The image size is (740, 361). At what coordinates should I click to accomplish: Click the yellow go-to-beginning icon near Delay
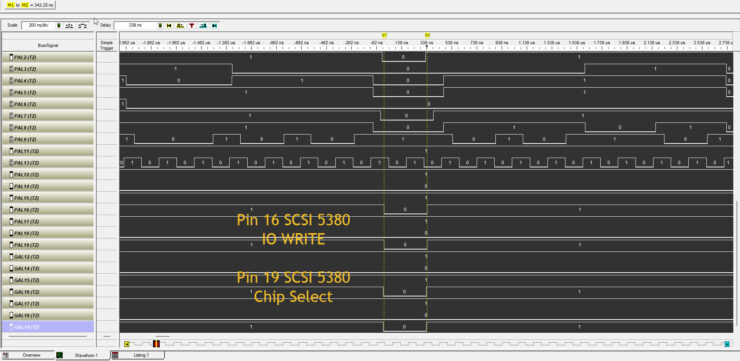click(168, 25)
